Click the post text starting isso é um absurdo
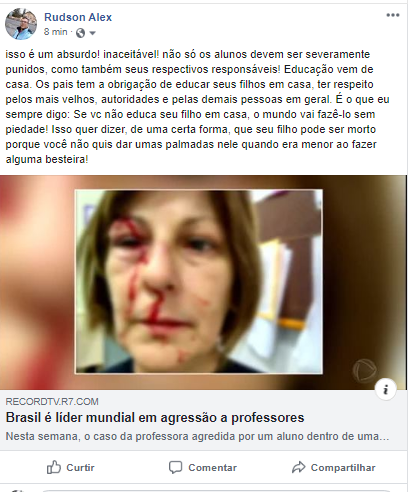408x492 pixels. [197, 107]
